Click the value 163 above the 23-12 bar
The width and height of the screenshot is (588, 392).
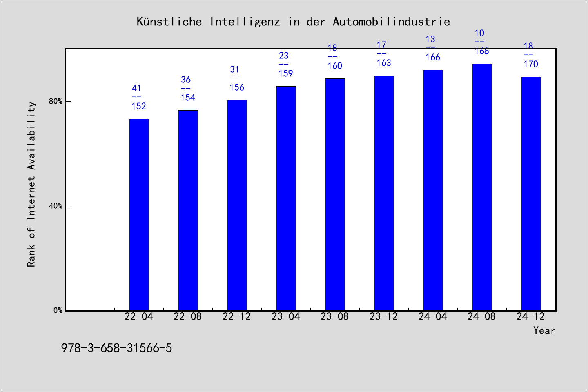[x=384, y=63]
